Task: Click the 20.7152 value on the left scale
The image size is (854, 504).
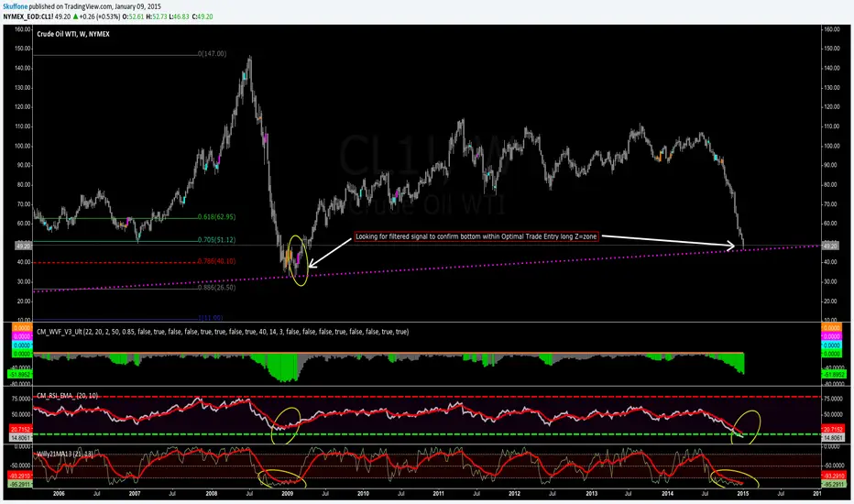Action: (x=21, y=430)
